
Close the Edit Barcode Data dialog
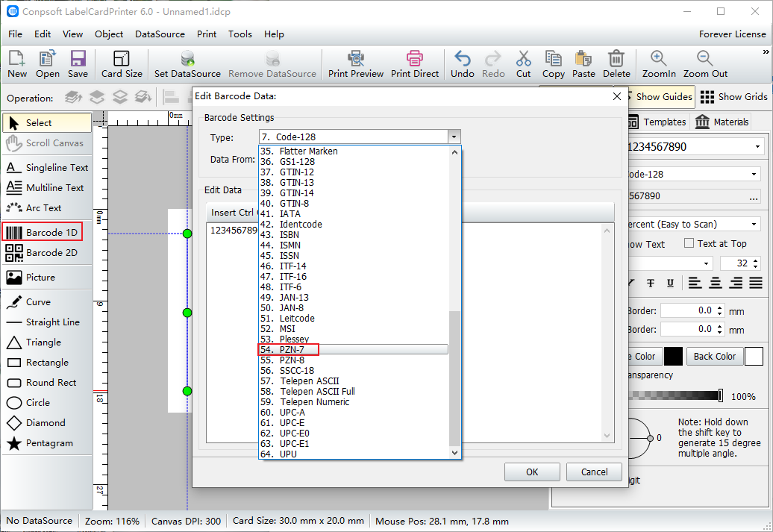click(617, 96)
